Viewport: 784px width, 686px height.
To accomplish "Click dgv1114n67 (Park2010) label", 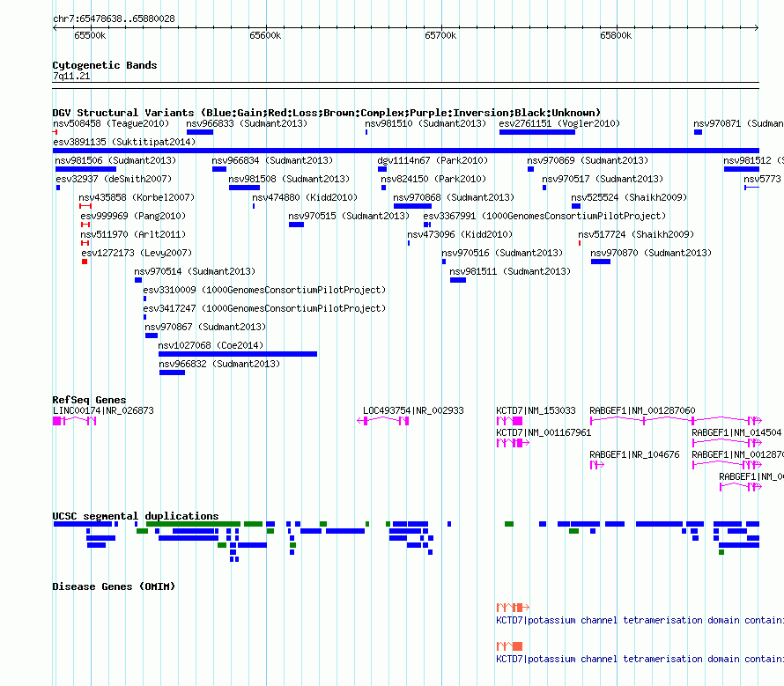I will point(433,160).
